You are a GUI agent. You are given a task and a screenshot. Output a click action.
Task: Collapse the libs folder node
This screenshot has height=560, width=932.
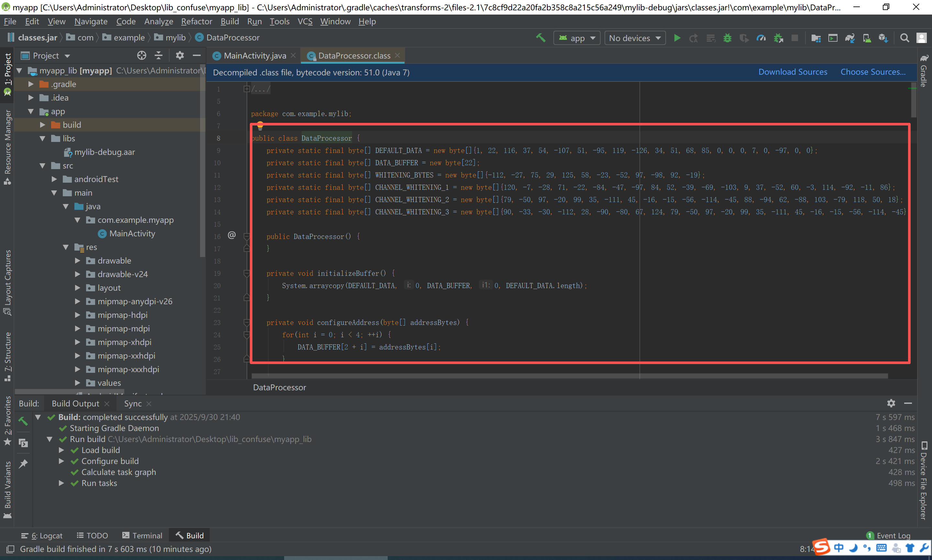point(42,138)
